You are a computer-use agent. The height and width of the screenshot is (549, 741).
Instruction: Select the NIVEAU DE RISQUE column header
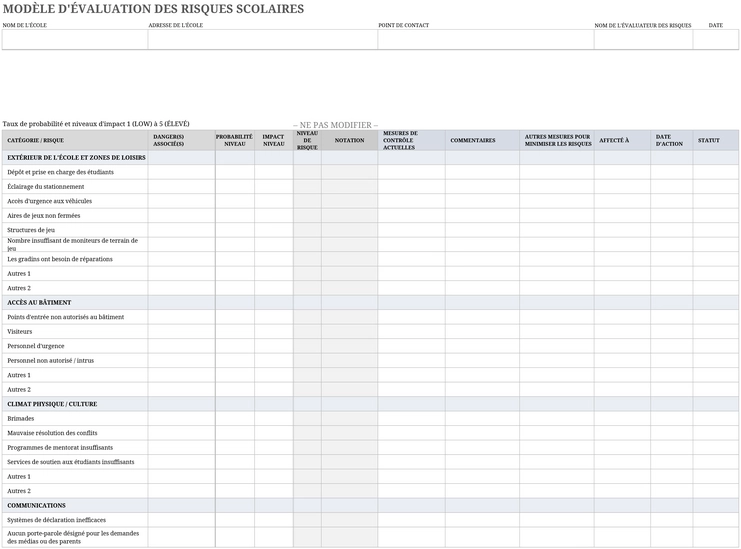coord(307,140)
